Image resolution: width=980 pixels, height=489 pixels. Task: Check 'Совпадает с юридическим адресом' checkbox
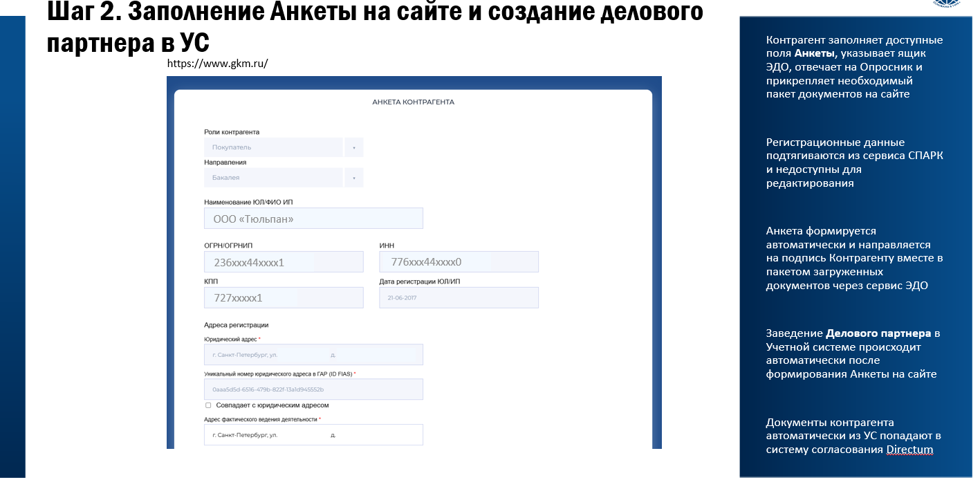point(208,405)
